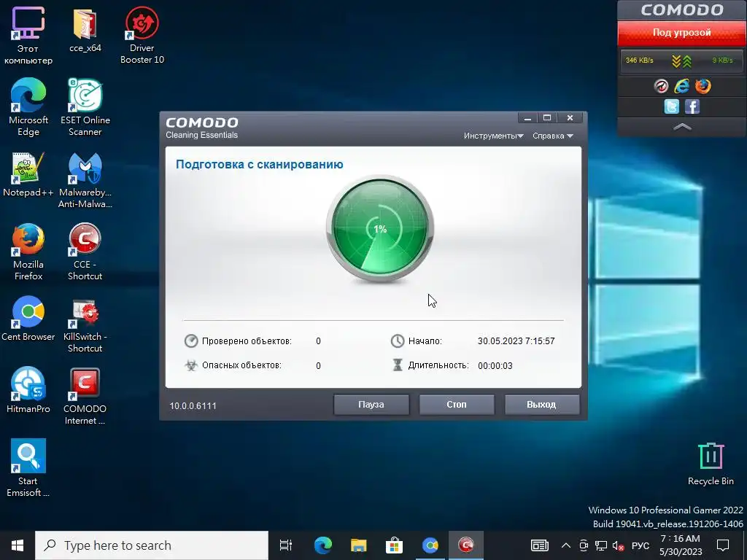Open the Windows Start menu
Viewport: 747px width, 560px height.
(x=18, y=545)
